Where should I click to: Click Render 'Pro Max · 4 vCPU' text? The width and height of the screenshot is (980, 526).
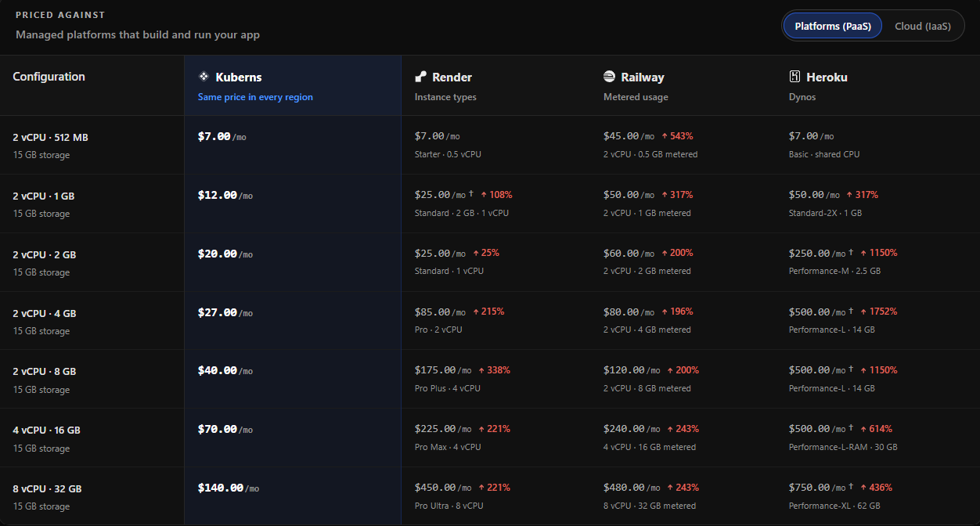click(448, 447)
